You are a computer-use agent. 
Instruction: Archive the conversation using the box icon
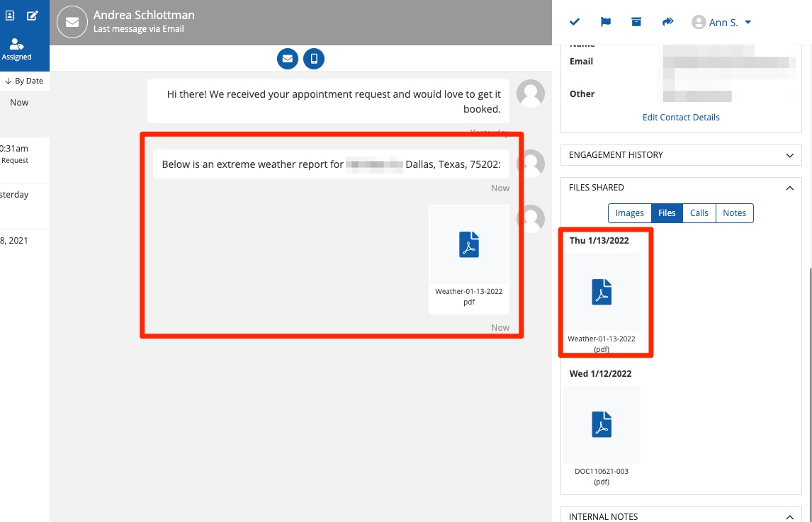[x=636, y=23]
